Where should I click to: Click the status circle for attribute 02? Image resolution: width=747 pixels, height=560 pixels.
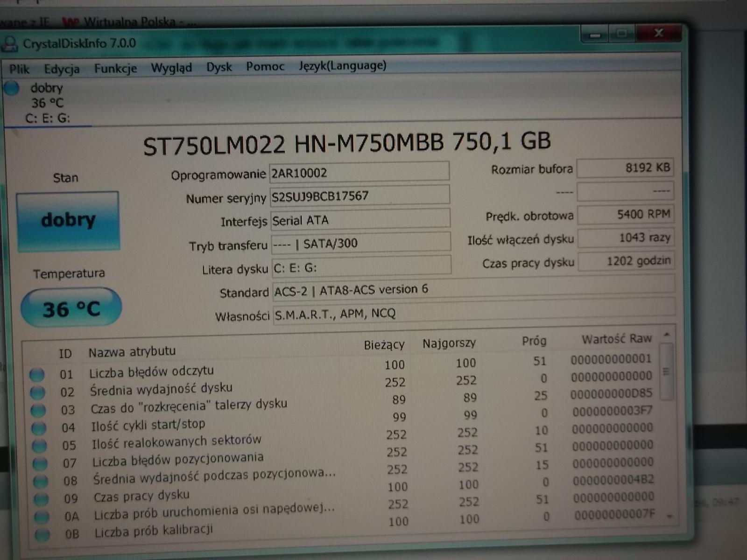click(37, 393)
